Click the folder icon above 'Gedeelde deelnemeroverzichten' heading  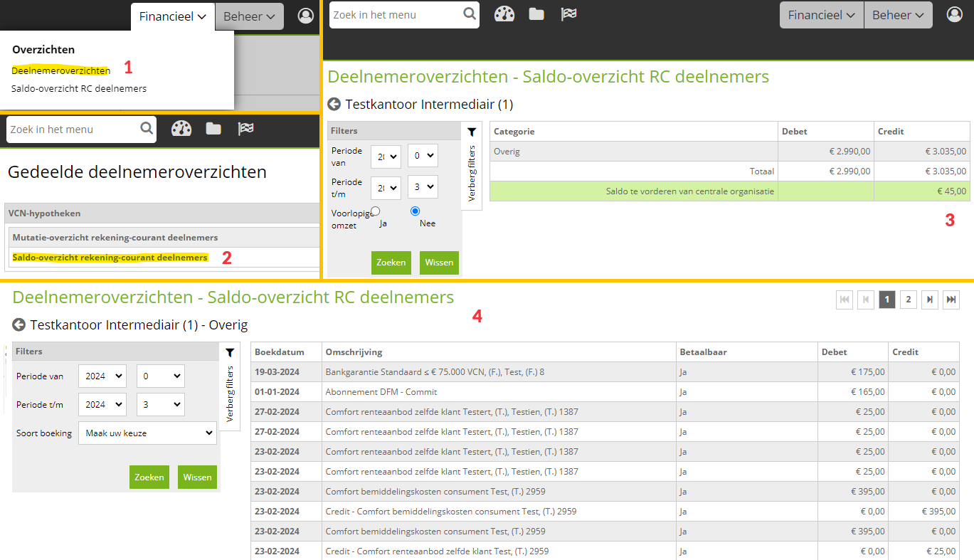(x=213, y=129)
